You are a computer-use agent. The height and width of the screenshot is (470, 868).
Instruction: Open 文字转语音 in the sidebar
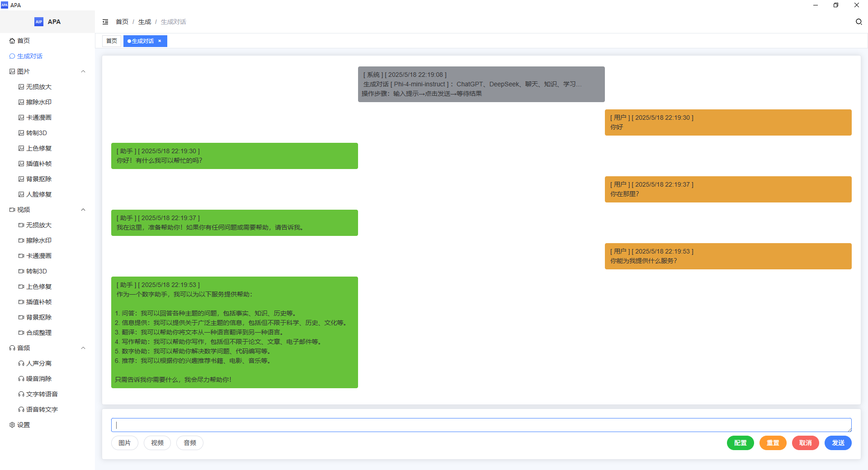point(47,394)
